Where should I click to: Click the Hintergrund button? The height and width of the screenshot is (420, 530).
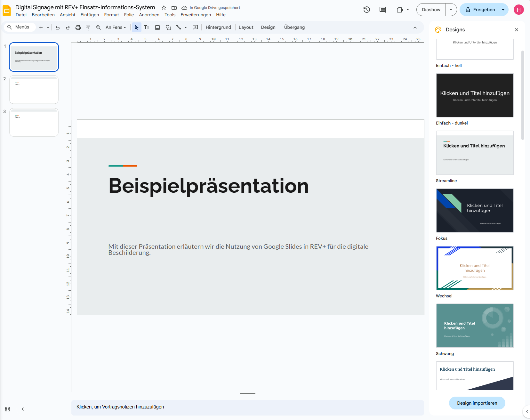pos(218,28)
